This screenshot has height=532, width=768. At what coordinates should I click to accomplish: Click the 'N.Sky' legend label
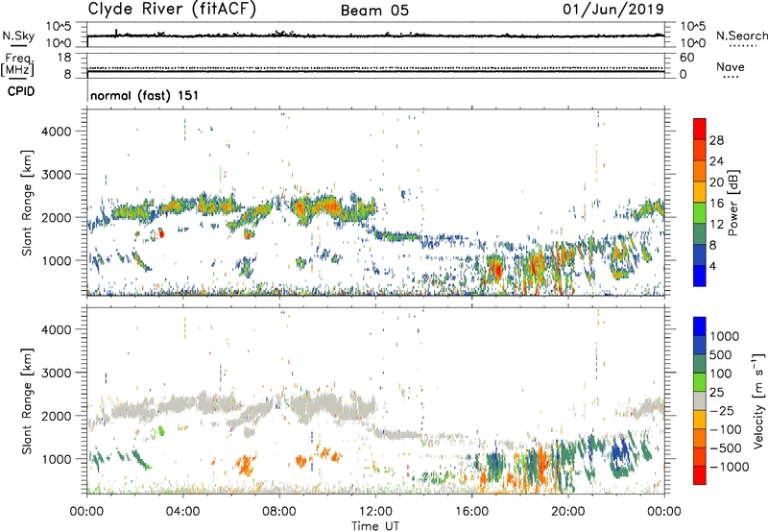coord(18,36)
